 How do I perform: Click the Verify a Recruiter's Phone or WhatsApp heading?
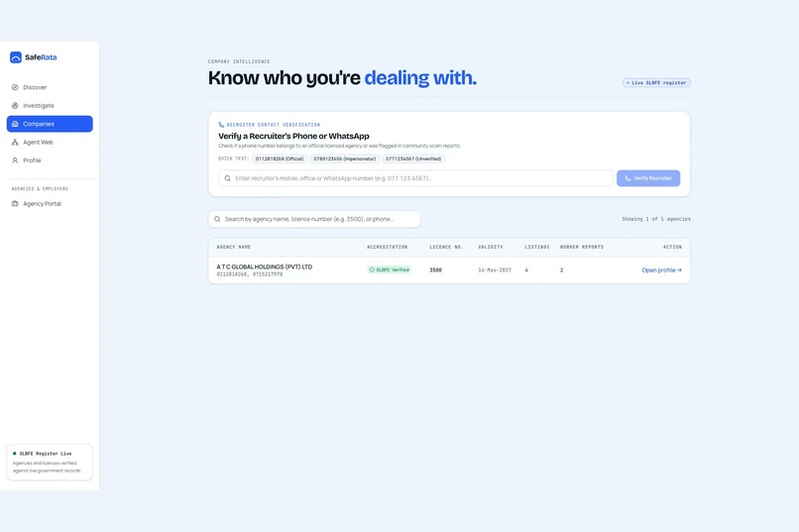[x=293, y=136]
